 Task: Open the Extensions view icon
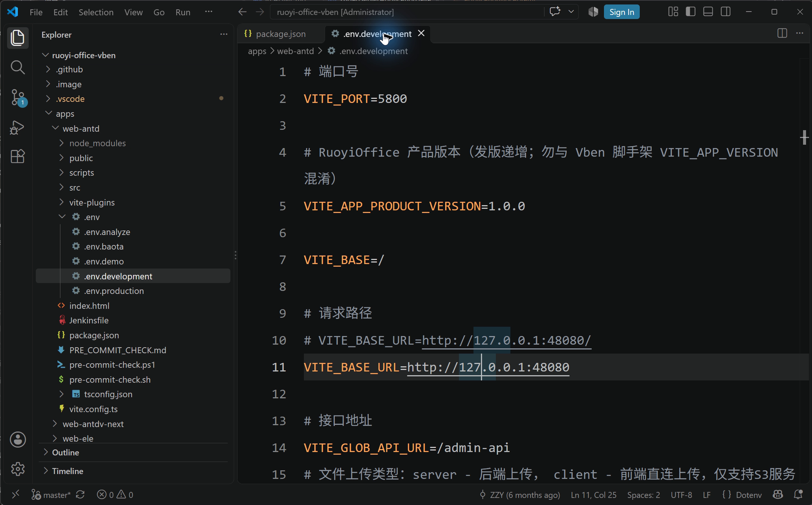pos(18,156)
